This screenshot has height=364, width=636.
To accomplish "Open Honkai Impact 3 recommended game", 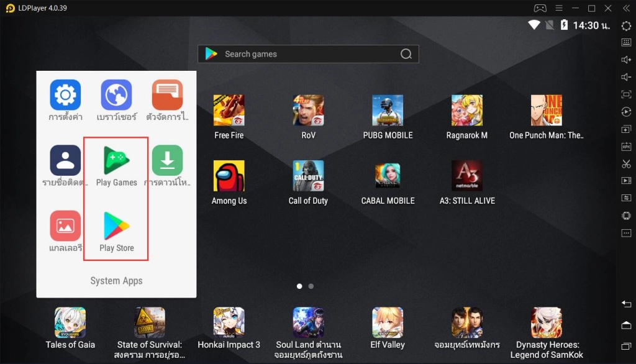I will tap(229, 322).
